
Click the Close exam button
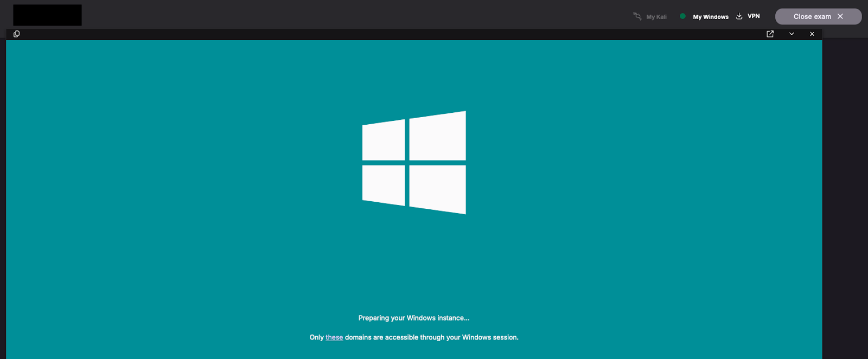(x=818, y=16)
